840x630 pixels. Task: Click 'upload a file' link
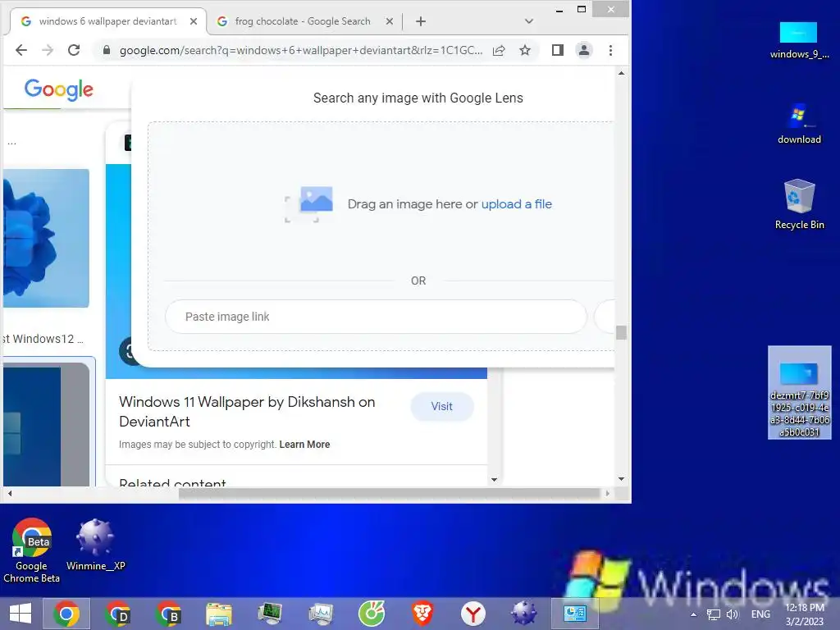[517, 204]
